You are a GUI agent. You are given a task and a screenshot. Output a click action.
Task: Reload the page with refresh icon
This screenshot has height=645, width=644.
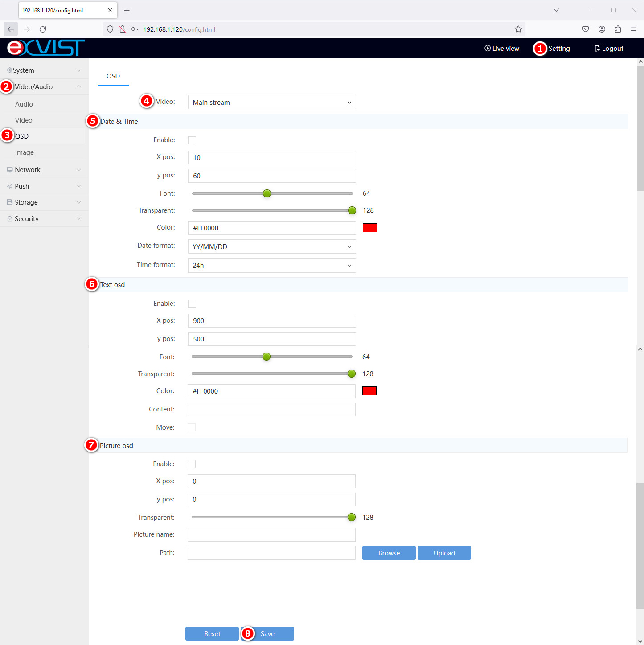[43, 29]
